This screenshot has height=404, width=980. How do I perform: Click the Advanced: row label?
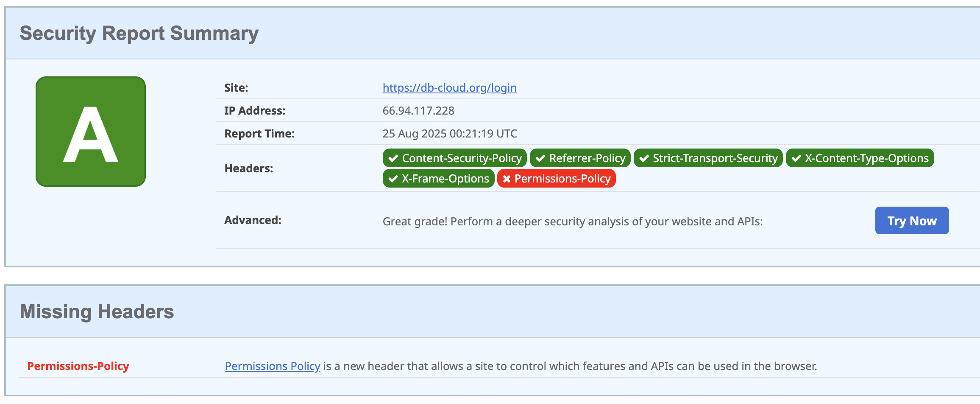click(x=253, y=220)
